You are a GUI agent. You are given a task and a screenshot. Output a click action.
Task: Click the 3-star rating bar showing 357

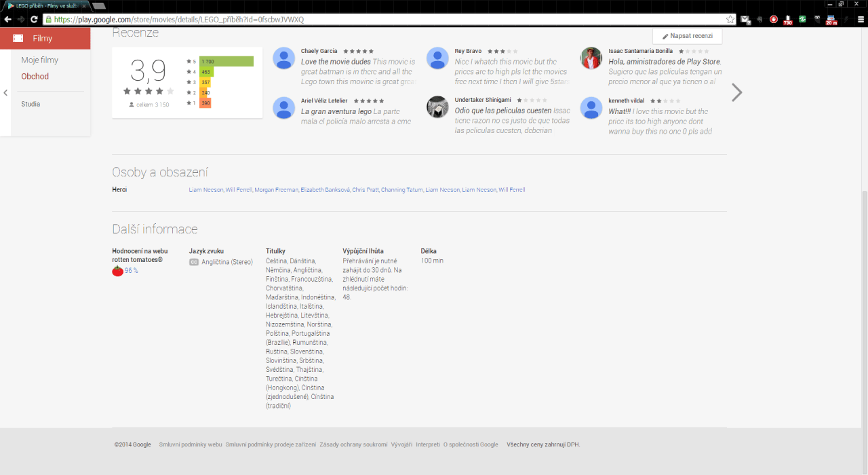(205, 82)
